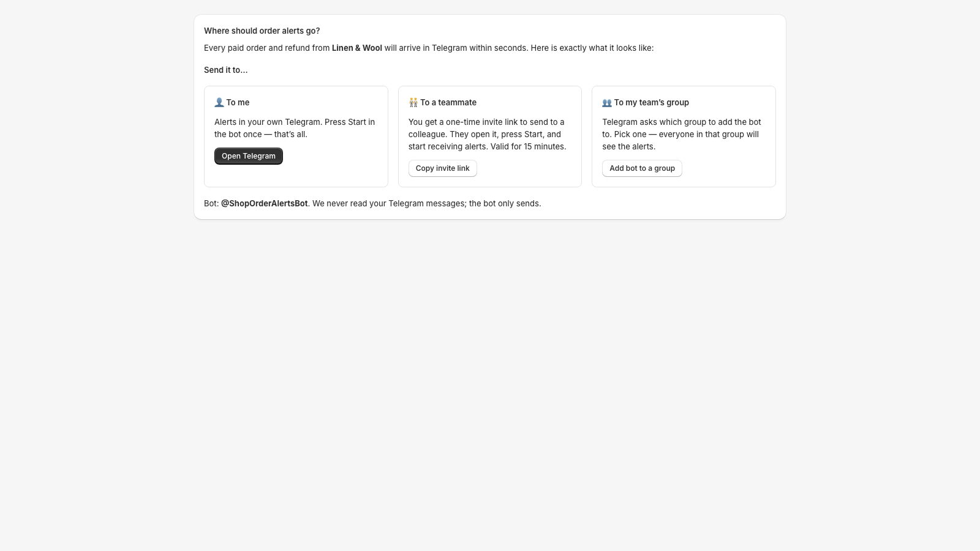This screenshot has height=551, width=980.
Task: Select the 'To my team's group' heading
Action: click(652, 102)
